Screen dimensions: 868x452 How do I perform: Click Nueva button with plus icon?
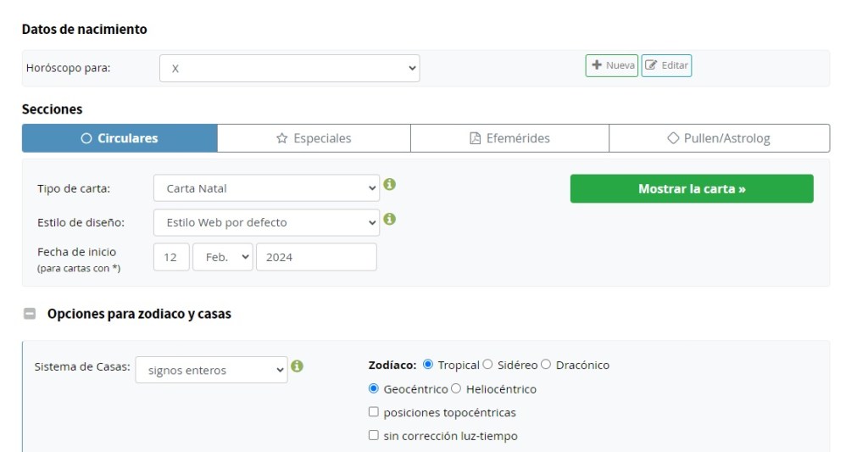point(611,65)
